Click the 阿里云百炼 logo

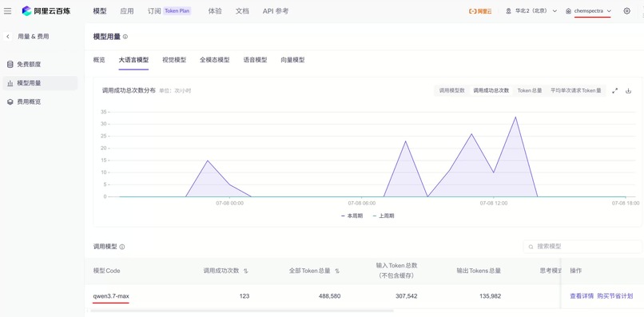coord(46,11)
